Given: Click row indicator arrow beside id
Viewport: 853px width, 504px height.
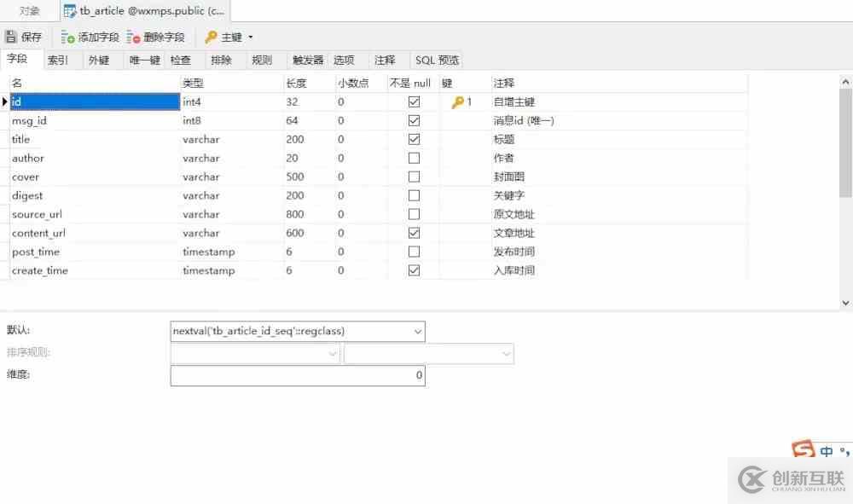Looking at the screenshot, I should pyautogui.click(x=5, y=102).
